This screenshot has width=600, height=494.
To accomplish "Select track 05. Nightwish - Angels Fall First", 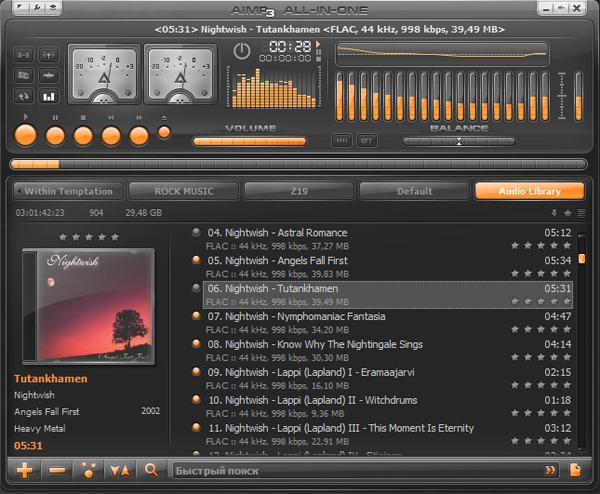I will point(388,267).
